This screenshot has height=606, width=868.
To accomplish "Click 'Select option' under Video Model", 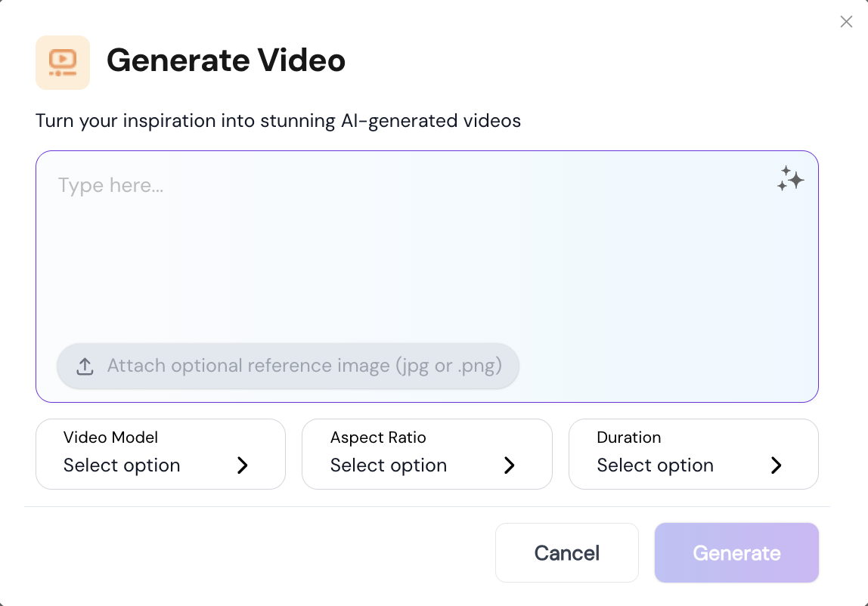I will point(122,465).
